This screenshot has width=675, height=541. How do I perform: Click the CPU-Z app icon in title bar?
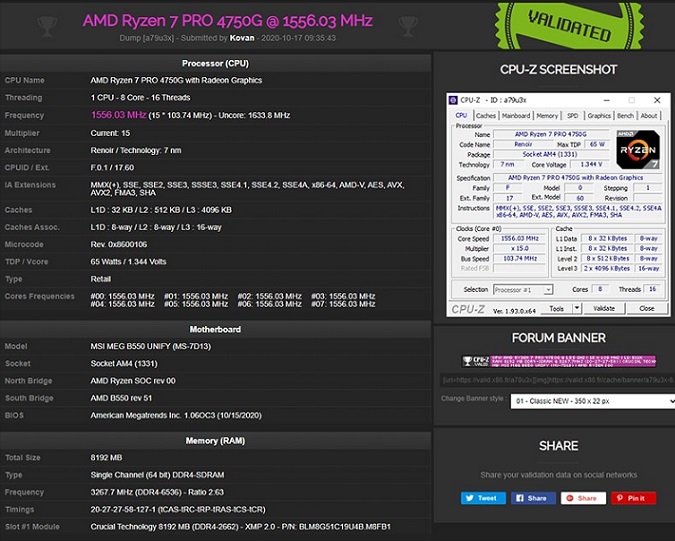[453, 100]
